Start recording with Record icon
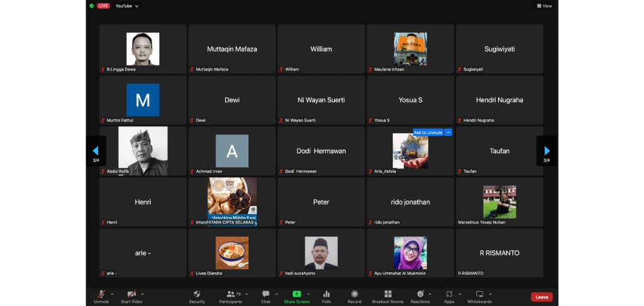The image size is (644, 306). point(355,294)
